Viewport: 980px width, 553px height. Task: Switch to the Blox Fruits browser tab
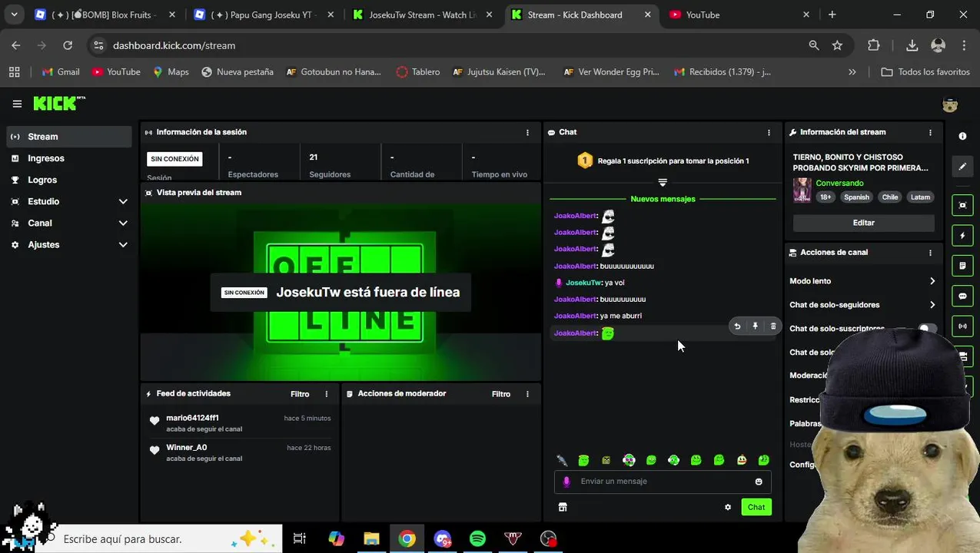(105, 15)
